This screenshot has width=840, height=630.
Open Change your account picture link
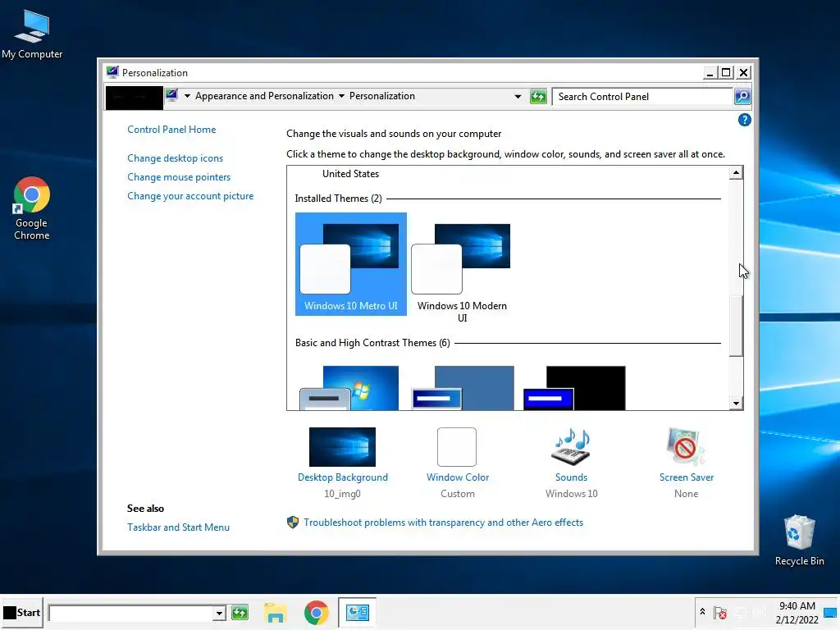190,196
